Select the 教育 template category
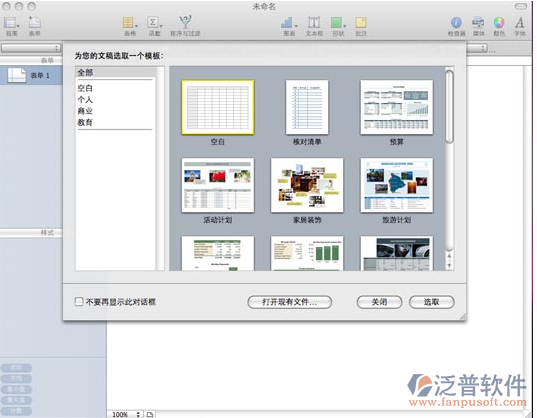The height and width of the screenshot is (418, 537). (x=85, y=122)
